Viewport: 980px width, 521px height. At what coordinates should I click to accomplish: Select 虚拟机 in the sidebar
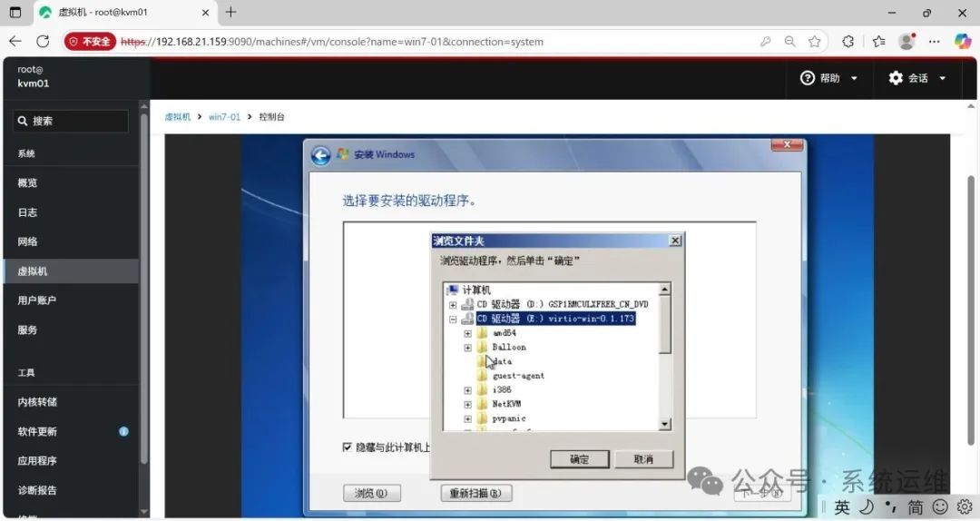pyautogui.click(x=71, y=270)
